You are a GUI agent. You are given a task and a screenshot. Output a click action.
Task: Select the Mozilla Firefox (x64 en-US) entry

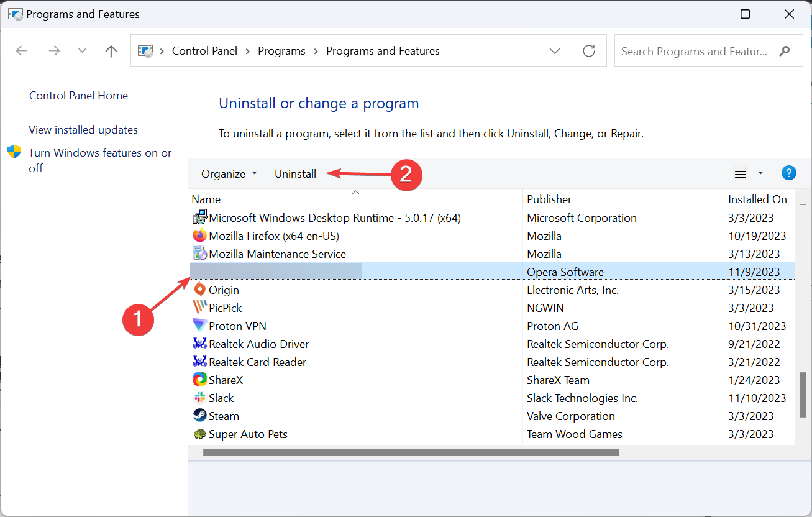274,236
